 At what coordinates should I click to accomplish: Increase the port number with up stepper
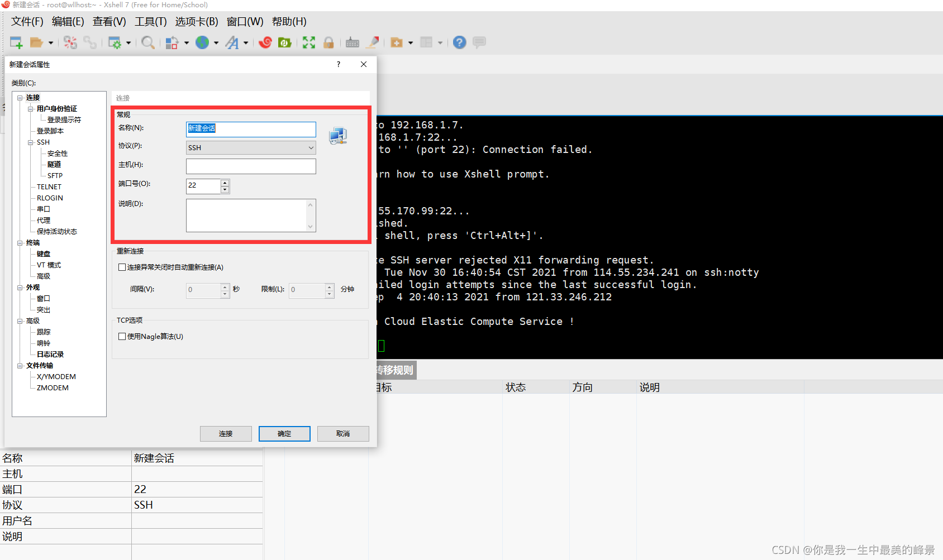pyautogui.click(x=225, y=183)
